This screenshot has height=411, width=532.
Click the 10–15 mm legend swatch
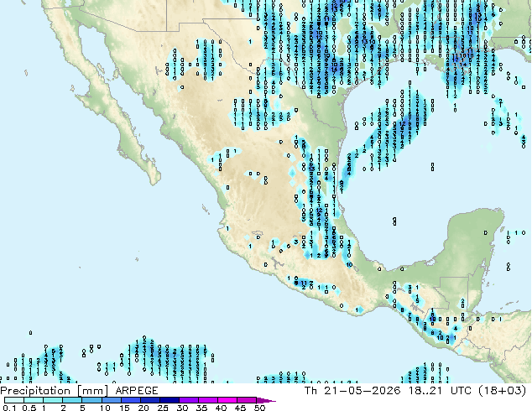point(111,400)
